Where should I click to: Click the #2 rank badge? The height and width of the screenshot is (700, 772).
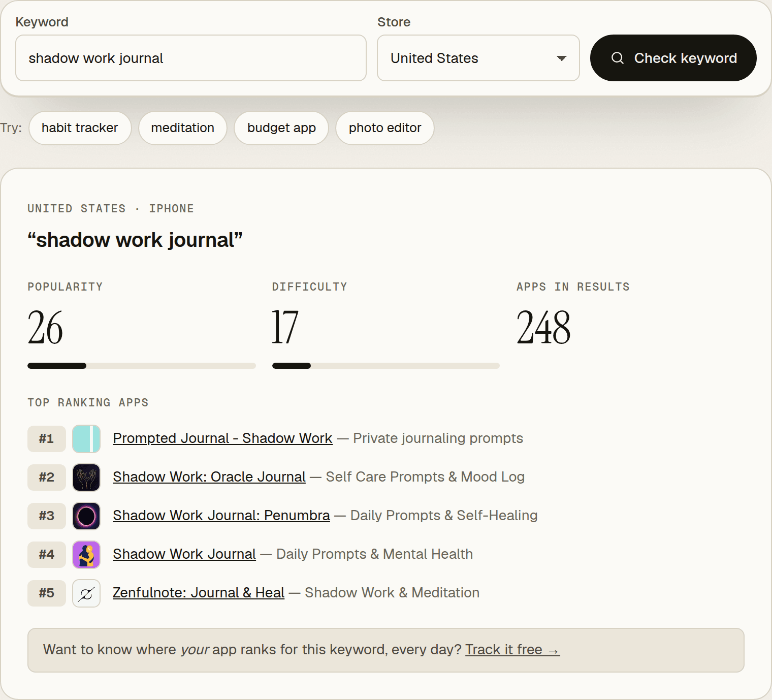(47, 477)
